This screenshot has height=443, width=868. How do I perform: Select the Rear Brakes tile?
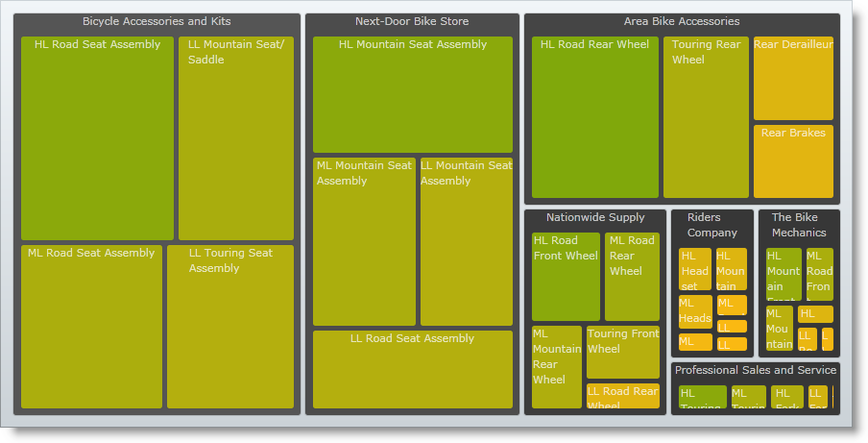pyautogui.click(x=793, y=160)
